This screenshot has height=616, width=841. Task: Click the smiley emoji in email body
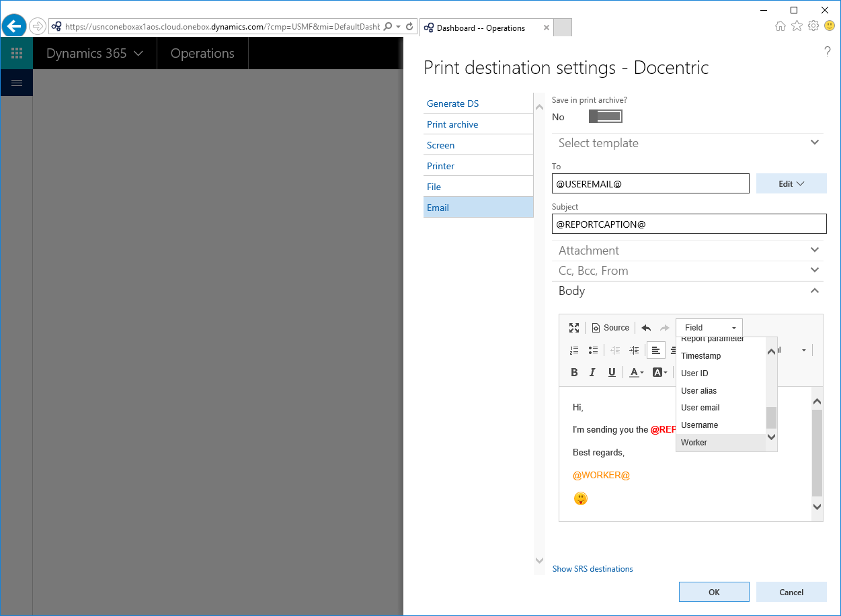[x=580, y=498]
